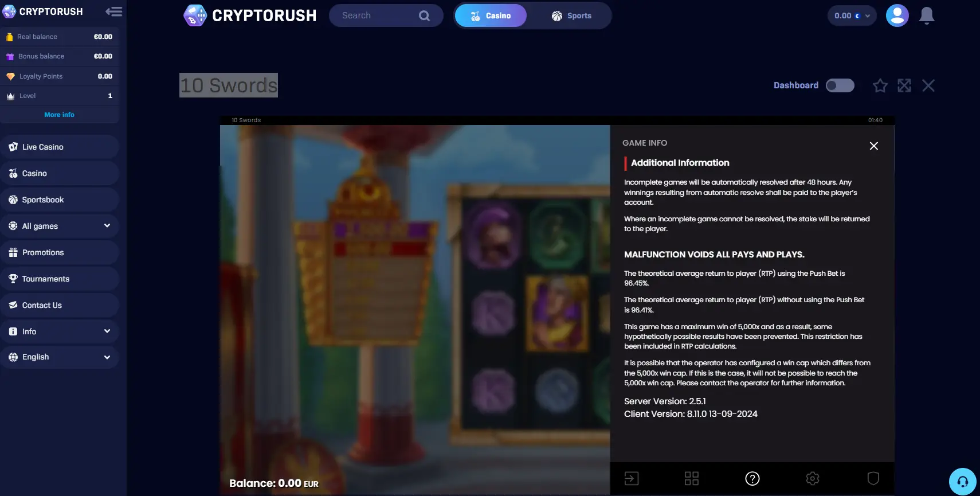Open the CryptoRush home logo in the header
The width and height of the screenshot is (980, 496).
coord(250,15)
